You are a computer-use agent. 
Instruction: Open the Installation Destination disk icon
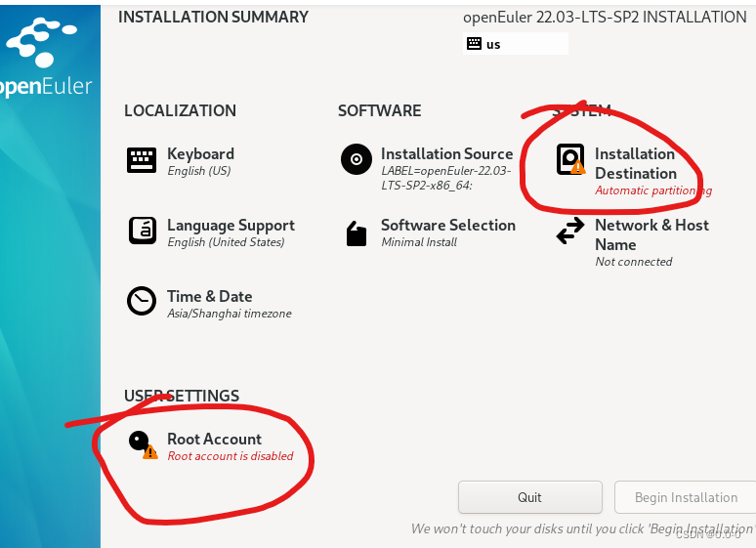coord(570,159)
